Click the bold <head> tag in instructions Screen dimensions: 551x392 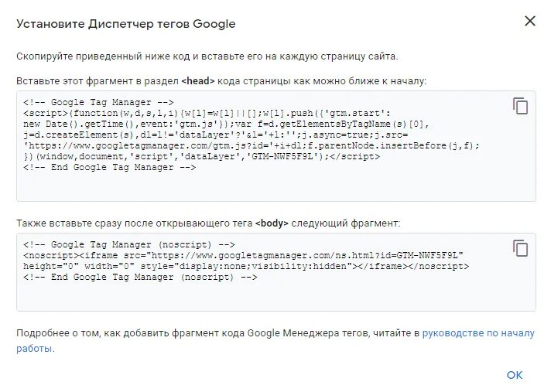(x=198, y=81)
